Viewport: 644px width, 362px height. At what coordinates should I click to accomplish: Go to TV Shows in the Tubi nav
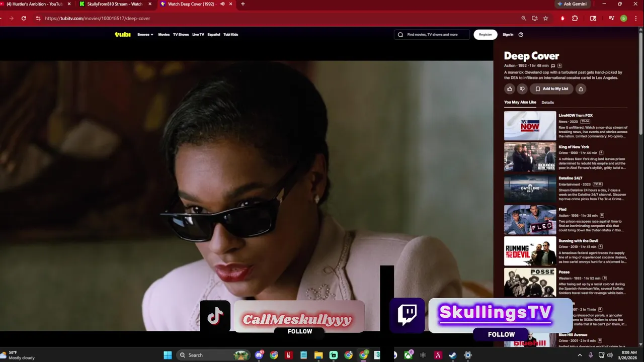tap(181, 35)
